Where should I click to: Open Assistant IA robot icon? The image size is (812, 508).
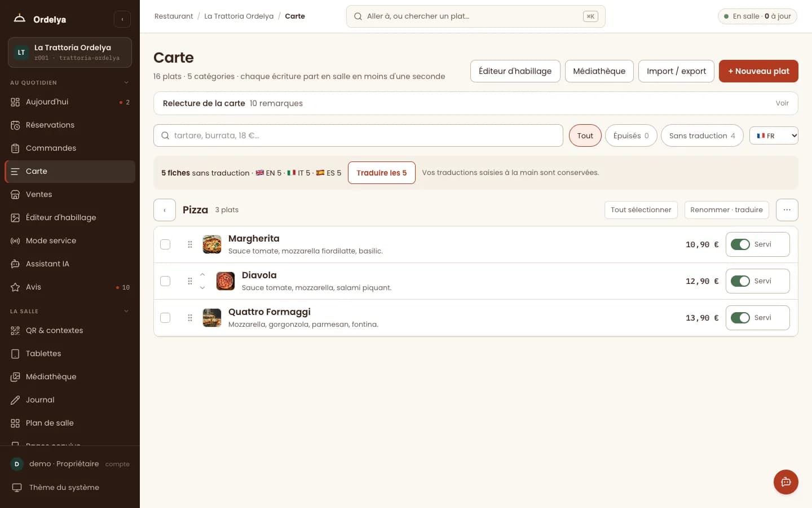[x=15, y=264]
